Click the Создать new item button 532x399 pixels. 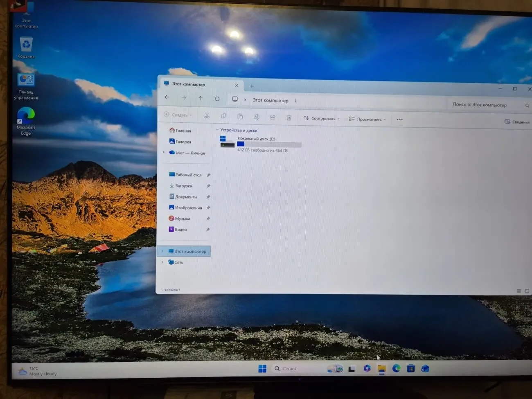178,115
